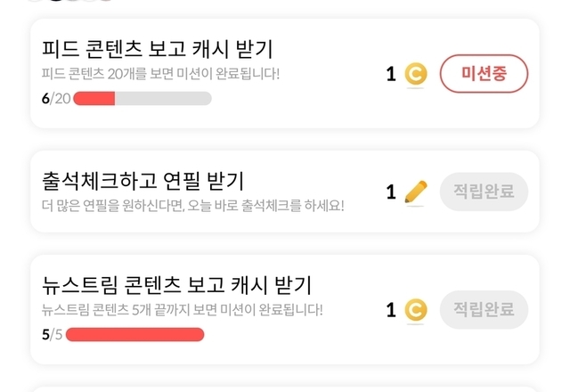570x392 pixels.
Task: Click the 5/5 progress counter
Action: pyautogui.click(x=52, y=335)
